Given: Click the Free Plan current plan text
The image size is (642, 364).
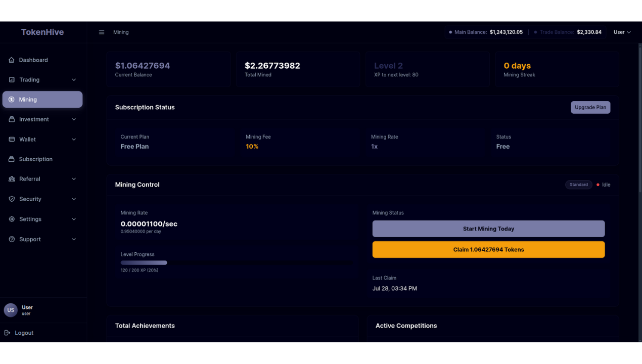Looking at the screenshot, I should 134,147.
